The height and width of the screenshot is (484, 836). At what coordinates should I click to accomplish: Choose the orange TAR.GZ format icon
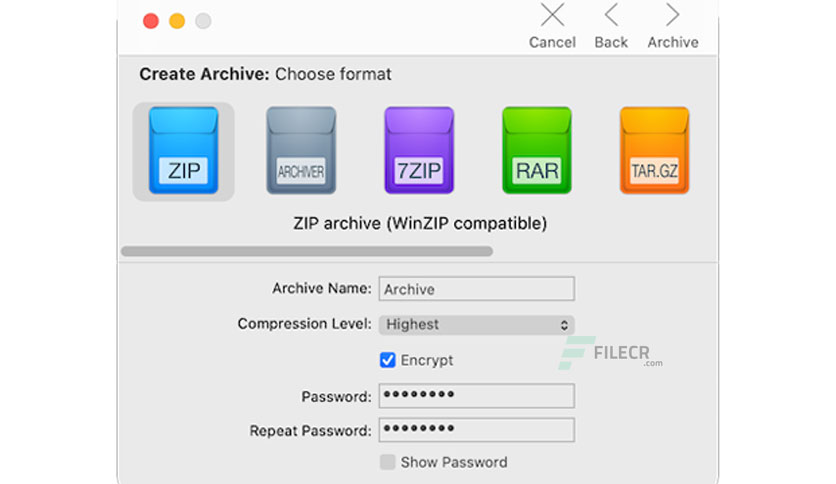click(x=655, y=151)
